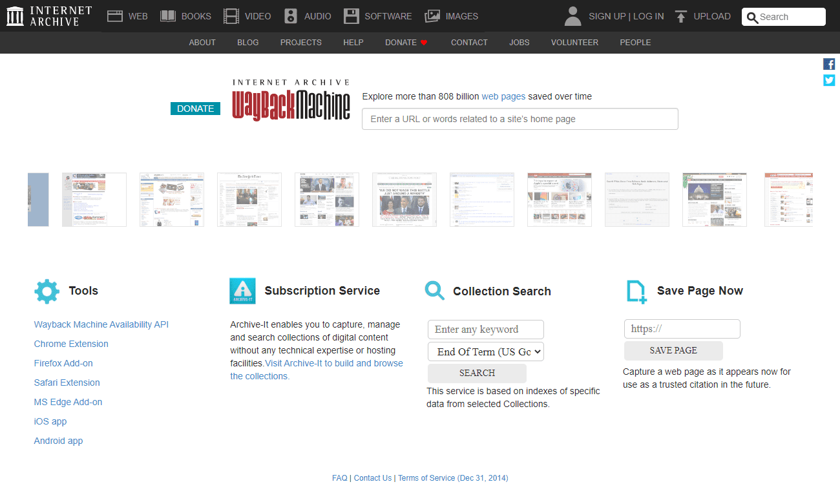Image resolution: width=840 pixels, height=504 pixels.
Task: Open the Video film strip icon
Action: [231, 16]
